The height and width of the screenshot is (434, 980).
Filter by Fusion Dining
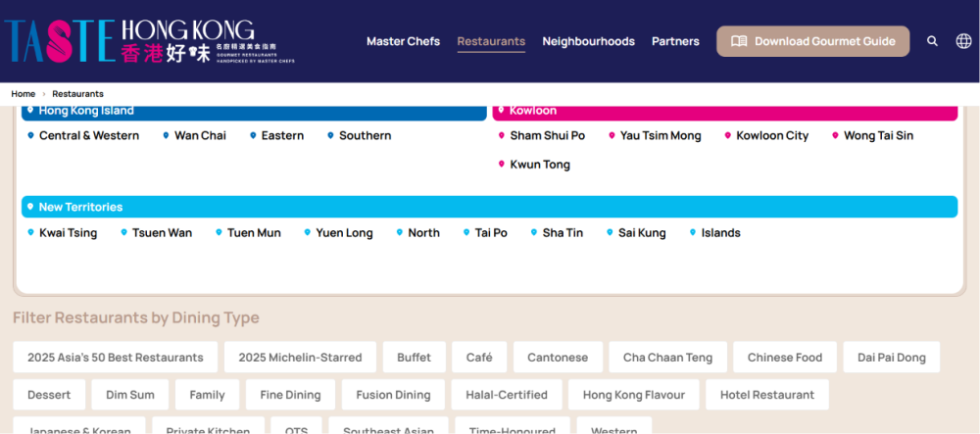point(393,395)
